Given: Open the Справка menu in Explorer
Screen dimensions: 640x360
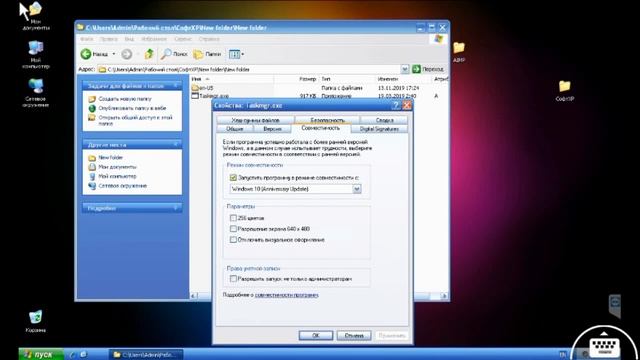Looking at the screenshot, I should click(x=209, y=39).
